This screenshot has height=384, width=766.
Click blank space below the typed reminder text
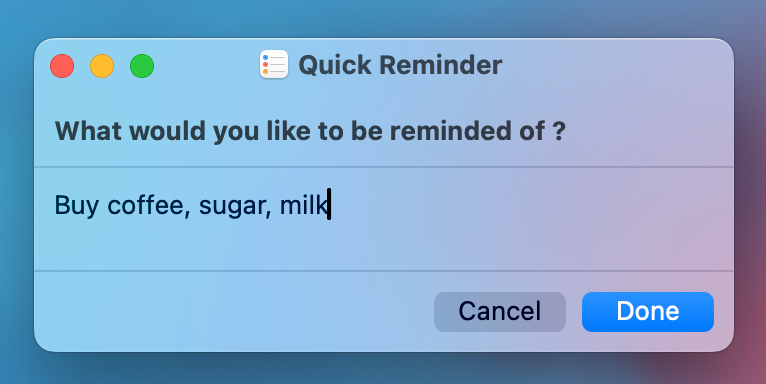[x=384, y=247]
